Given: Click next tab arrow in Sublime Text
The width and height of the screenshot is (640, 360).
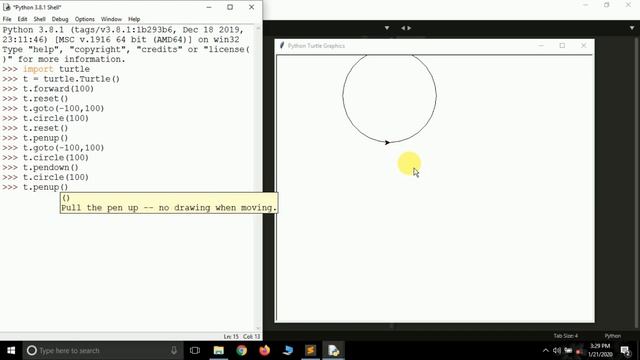Looking at the screenshot, I should (x=409, y=28).
